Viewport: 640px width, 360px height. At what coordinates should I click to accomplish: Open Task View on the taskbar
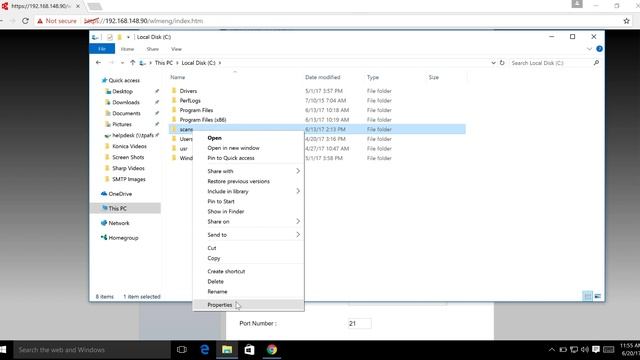click(x=182, y=350)
